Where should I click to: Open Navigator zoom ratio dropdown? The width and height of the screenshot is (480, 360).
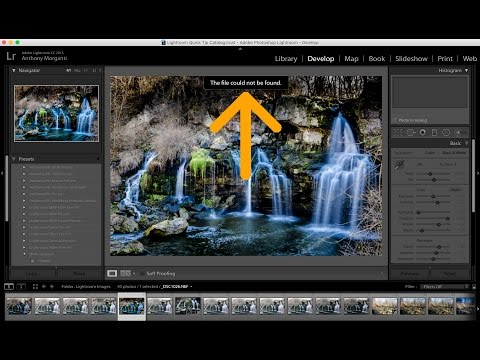pos(100,70)
